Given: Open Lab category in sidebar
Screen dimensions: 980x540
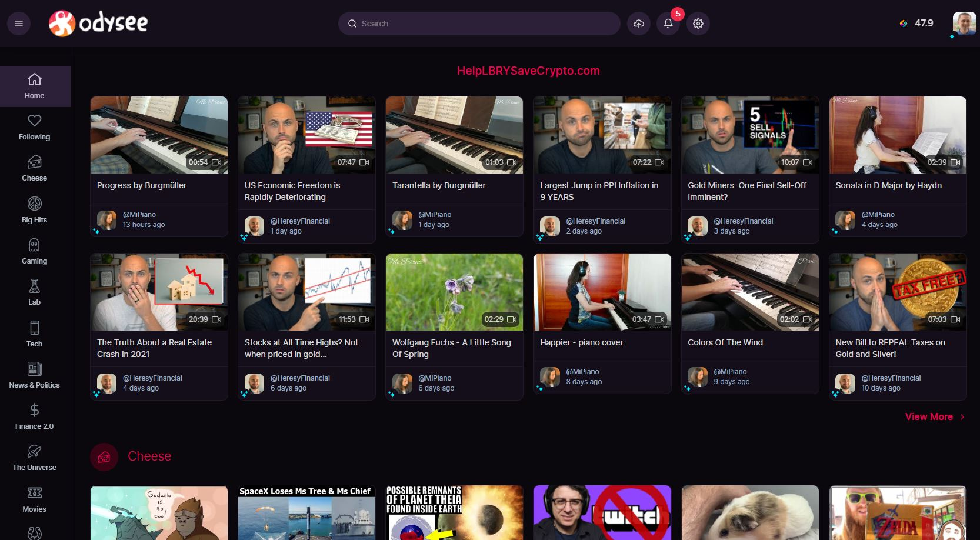Looking at the screenshot, I should [35, 293].
